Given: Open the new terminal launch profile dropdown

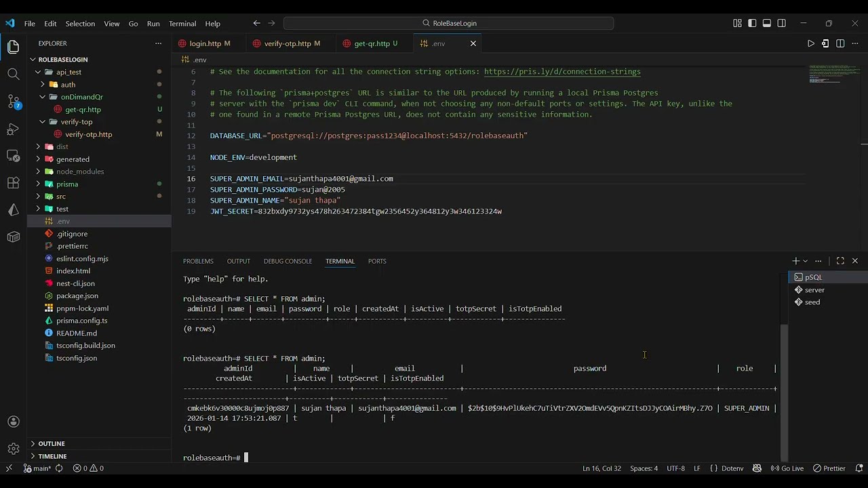Looking at the screenshot, I should click(805, 261).
